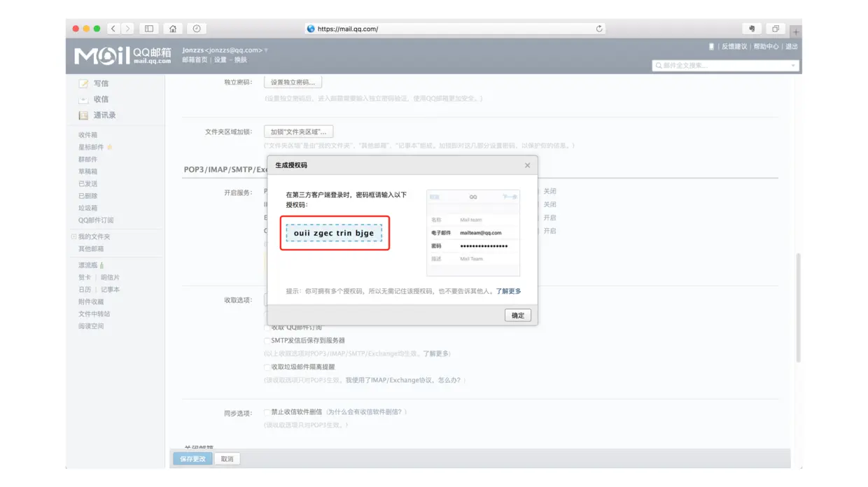Viewport: 868px width, 487px height.
Task: Go forward with the browser forward arrow
Action: tap(127, 29)
